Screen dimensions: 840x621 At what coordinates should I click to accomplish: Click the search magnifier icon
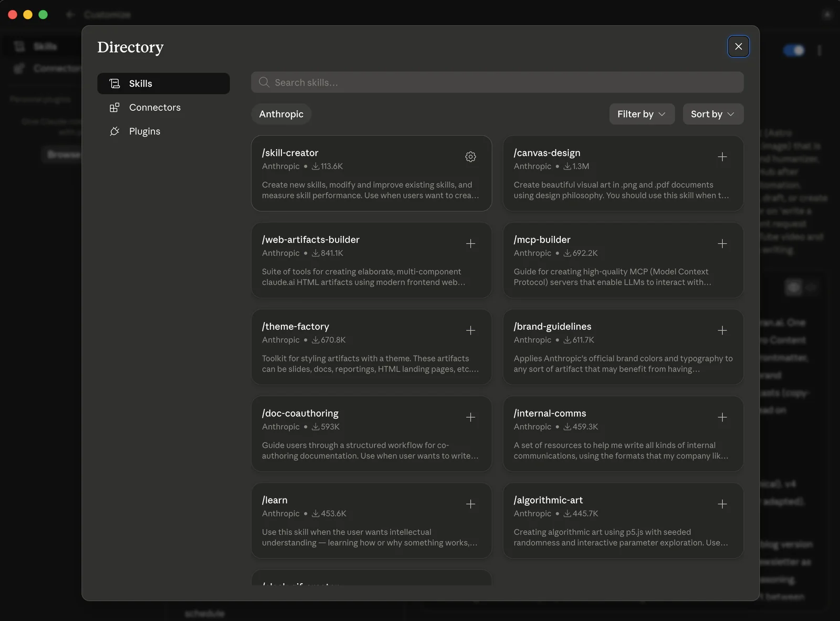pyautogui.click(x=264, y=82)
